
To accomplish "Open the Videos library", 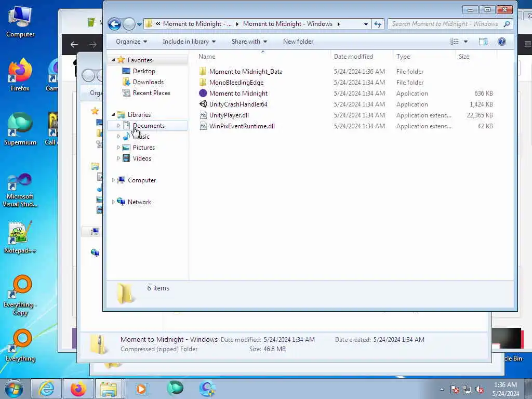I will [x=142, y=158].
